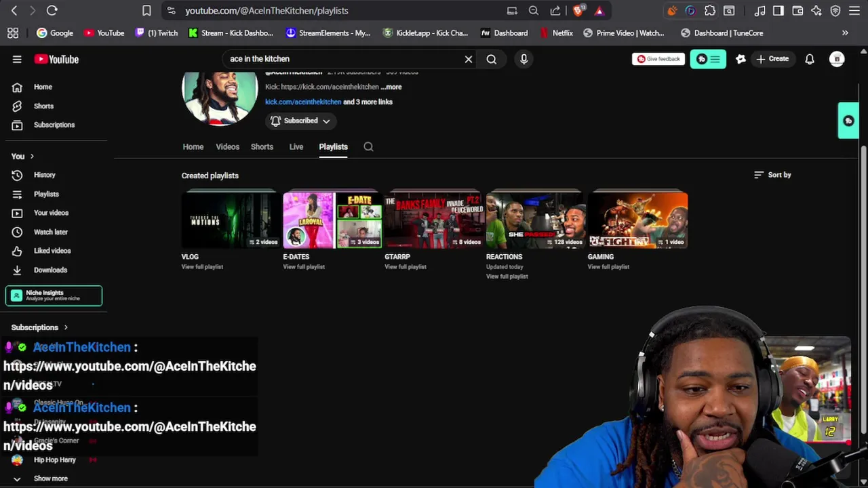The width and height of the screenshot is (868, 488).
Task: Reload the page in browser
Action: click(x=52, y=10)
